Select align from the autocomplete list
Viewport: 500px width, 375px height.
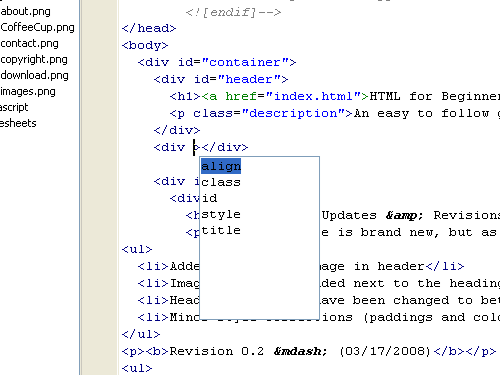click(221, 166)
